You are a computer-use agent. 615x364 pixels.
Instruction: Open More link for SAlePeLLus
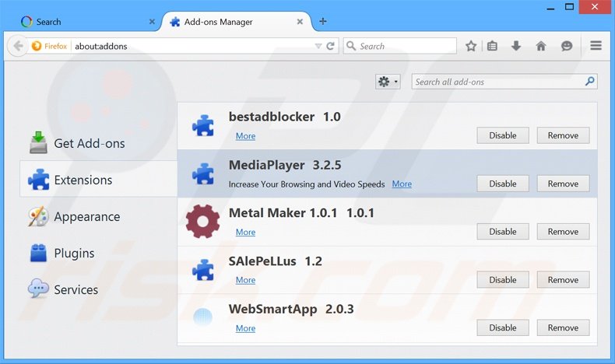click(245, 280)
